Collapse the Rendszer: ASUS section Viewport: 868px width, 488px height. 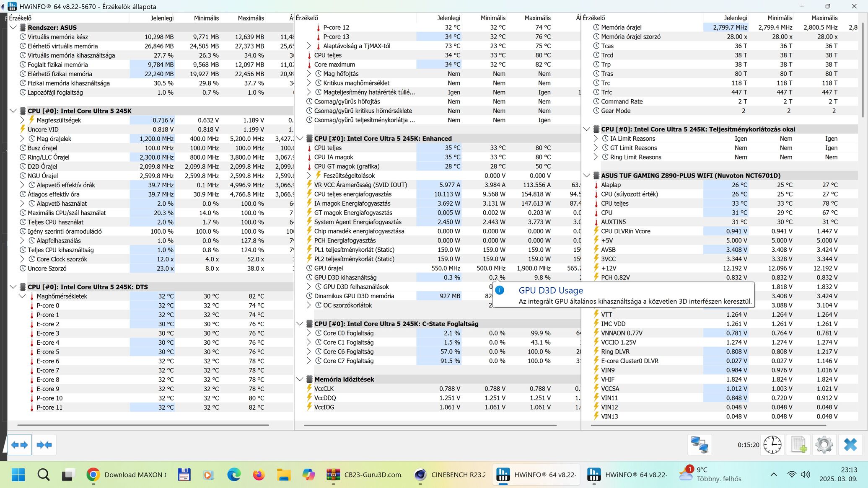13,28
